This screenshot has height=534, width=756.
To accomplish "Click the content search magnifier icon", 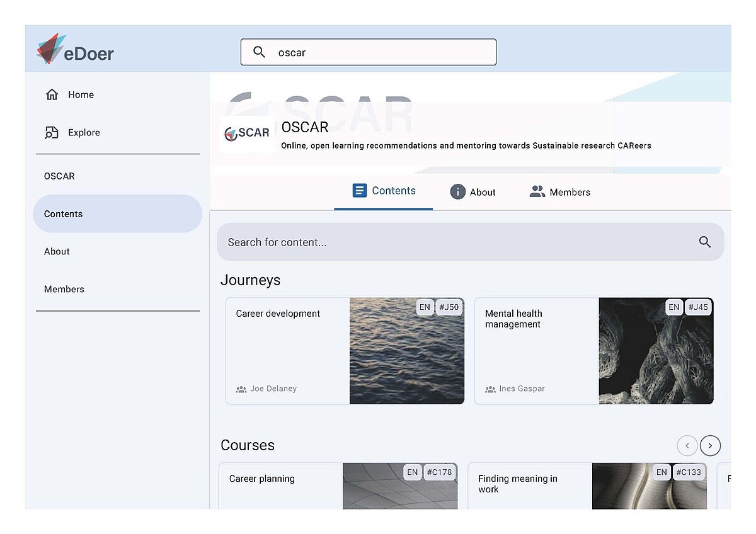I will 705,242.
